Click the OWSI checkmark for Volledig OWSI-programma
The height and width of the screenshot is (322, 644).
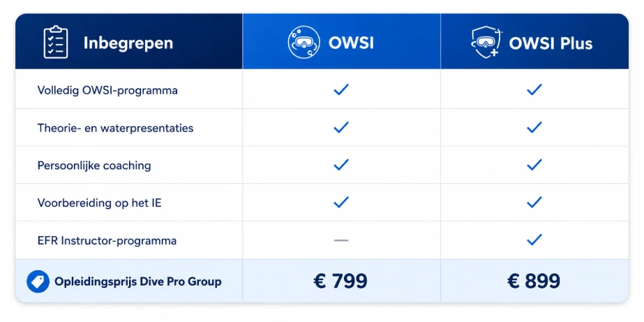[341, 89]
